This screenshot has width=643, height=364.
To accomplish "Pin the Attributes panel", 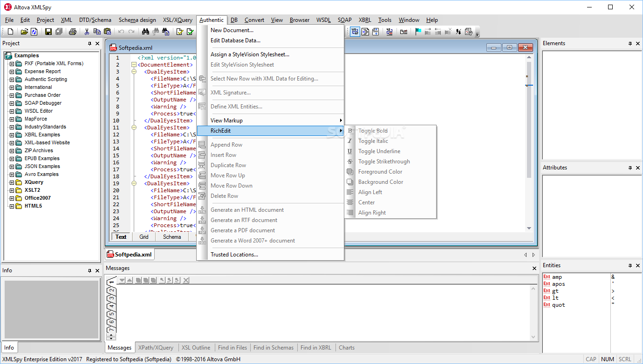I will tap(630, 168).
